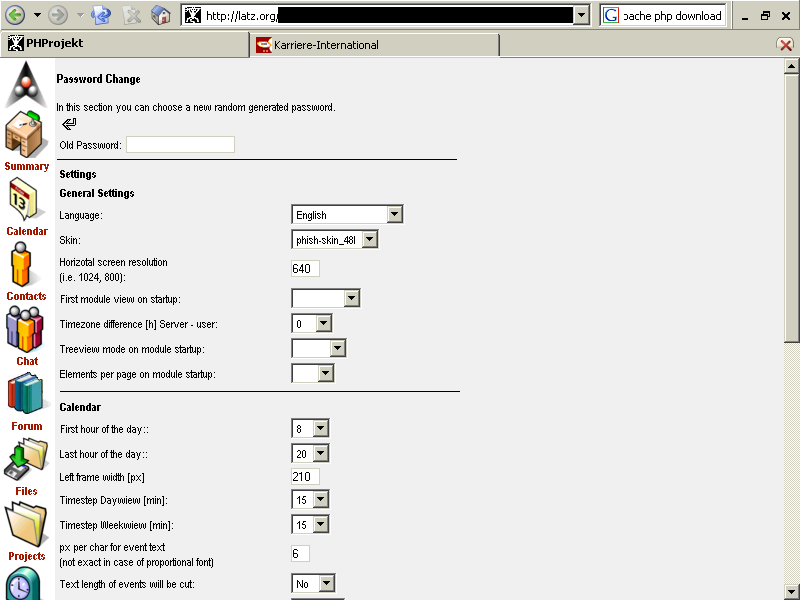Click the Projects sidebar label
The width and height of the screenshot is (800, 600).
(27, 556)
